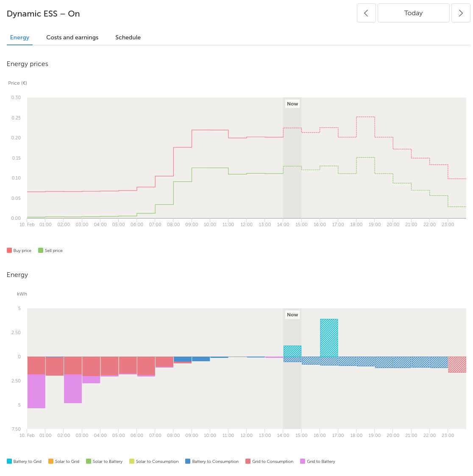Viewport: 473px width, 476px height.
Task: Toggle Grid to Battery legend item
Action: point(318,462)
